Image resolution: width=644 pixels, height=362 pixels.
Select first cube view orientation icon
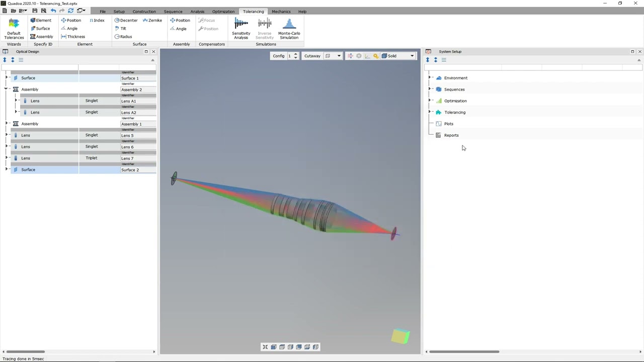point(274,347)
